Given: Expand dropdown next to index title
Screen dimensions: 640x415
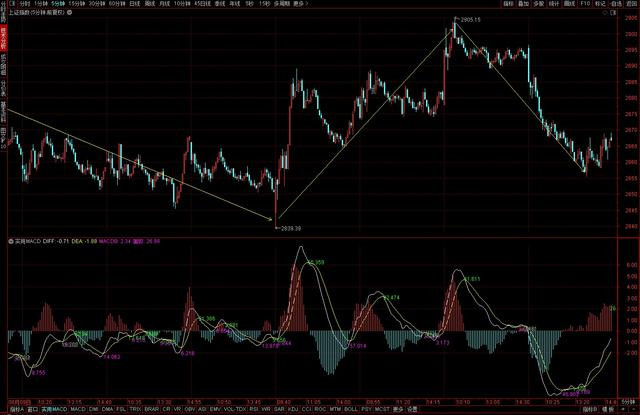Looking at the screenshot, I should click(69, 13).
